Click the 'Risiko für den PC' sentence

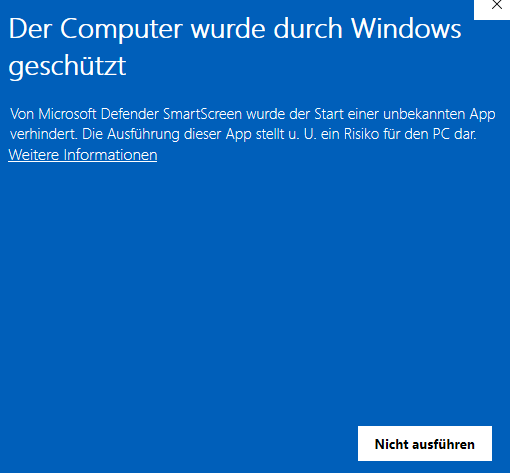397,134
